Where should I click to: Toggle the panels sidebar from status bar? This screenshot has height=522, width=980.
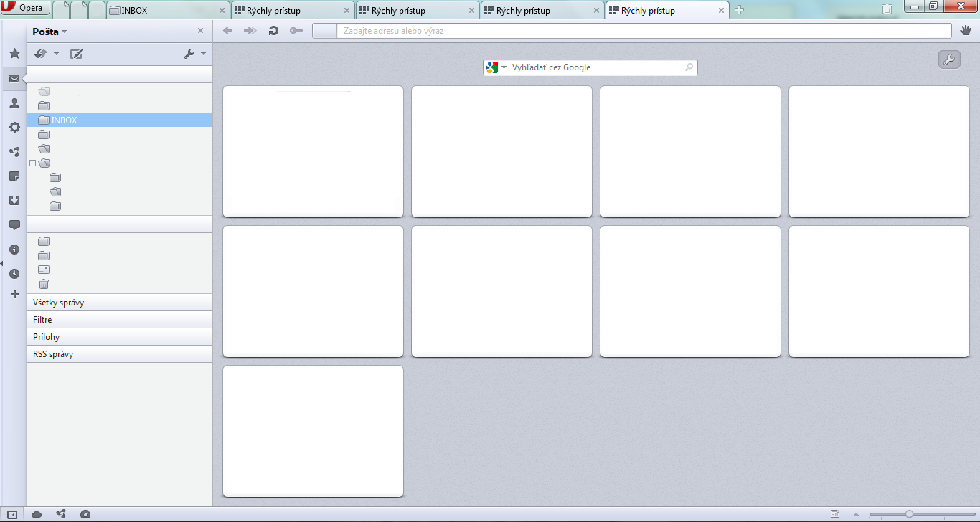point(12,514)
